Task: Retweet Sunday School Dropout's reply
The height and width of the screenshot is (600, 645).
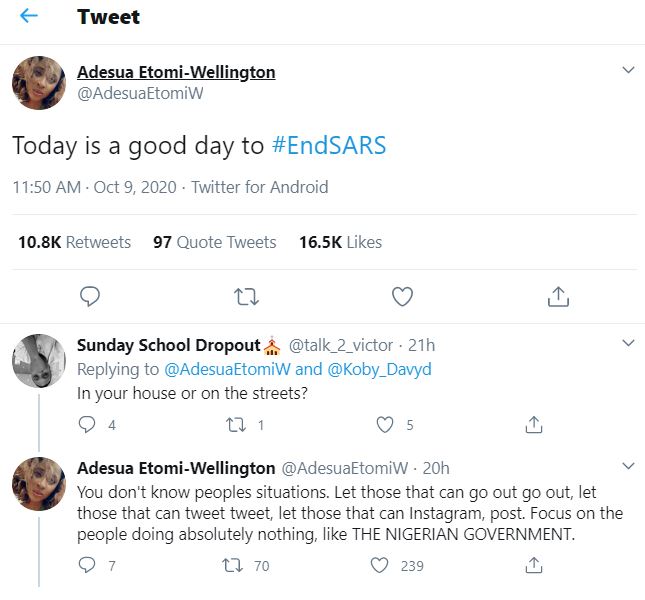Action: (238, 424)
